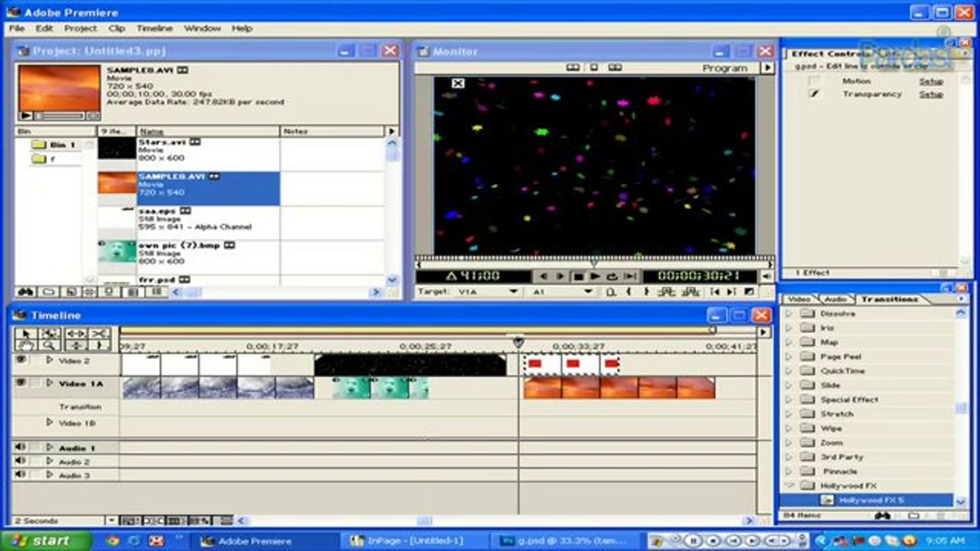The image size is (980, 551).
Task: Pick the Razor tool in Timeline toolbox
Action: [100, 334]
